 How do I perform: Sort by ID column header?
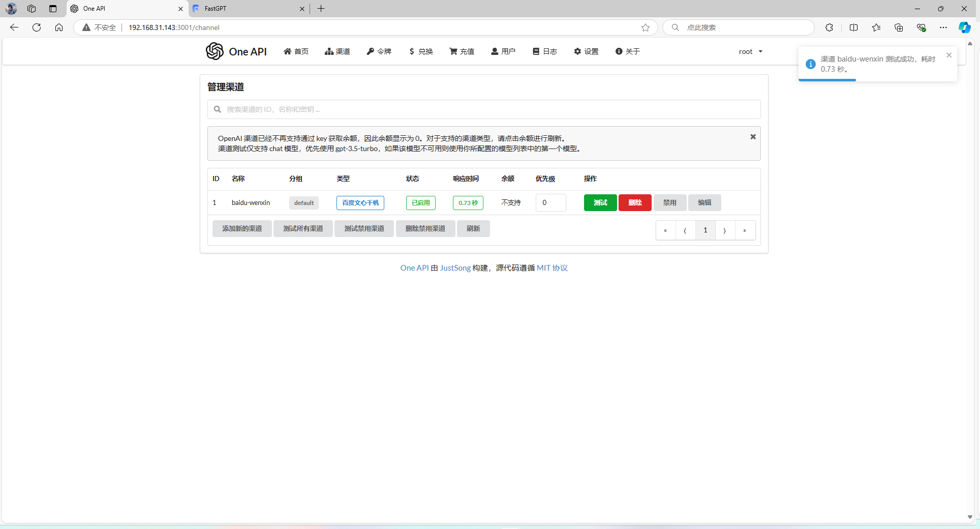[216, 179]
